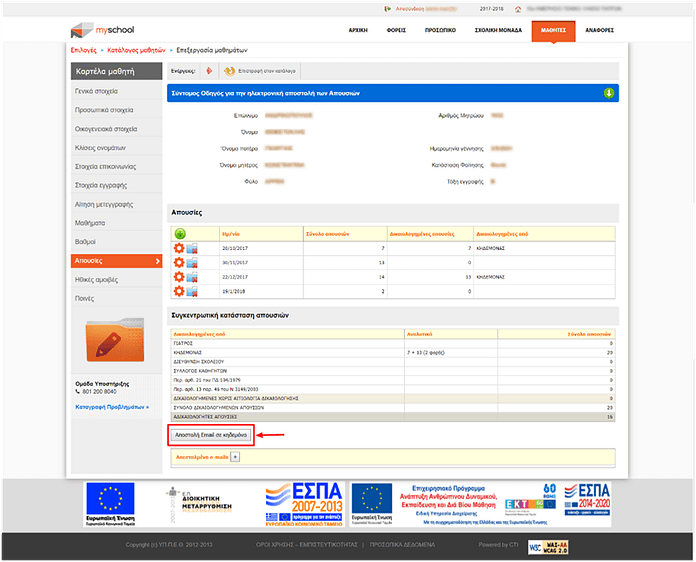The image size is (696, 562).
Task: Delete the 19/1/2018 absence entry
Action: tap(191, 291)
